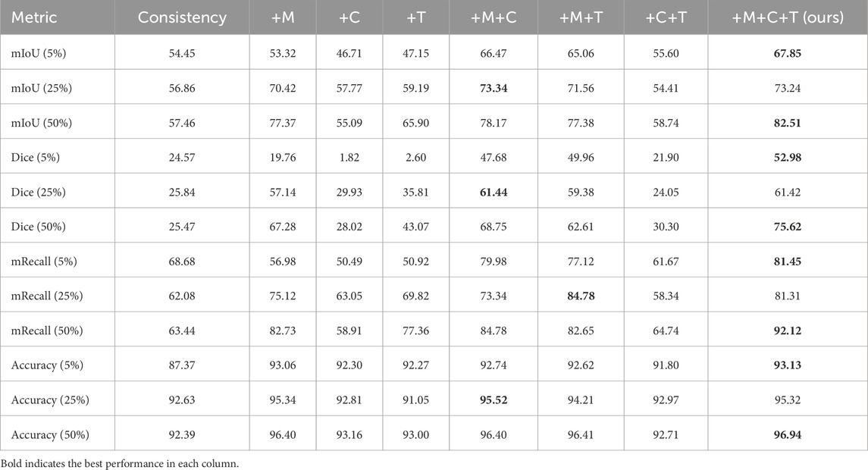The width and height of the screenshot is (868, 470).
Task: Select the mRecall (50%) row label
Action: (x=47, y=331)
